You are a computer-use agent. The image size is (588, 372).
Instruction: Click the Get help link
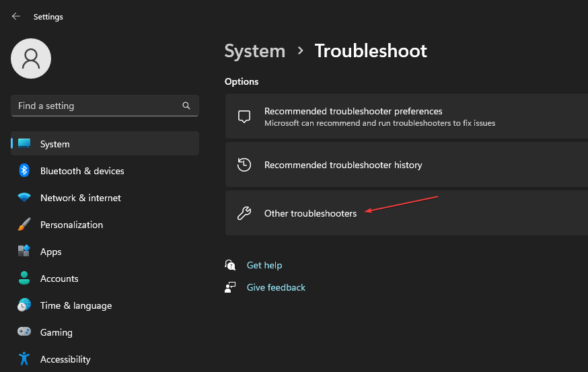pyautogui.click(x=264, y=265)
